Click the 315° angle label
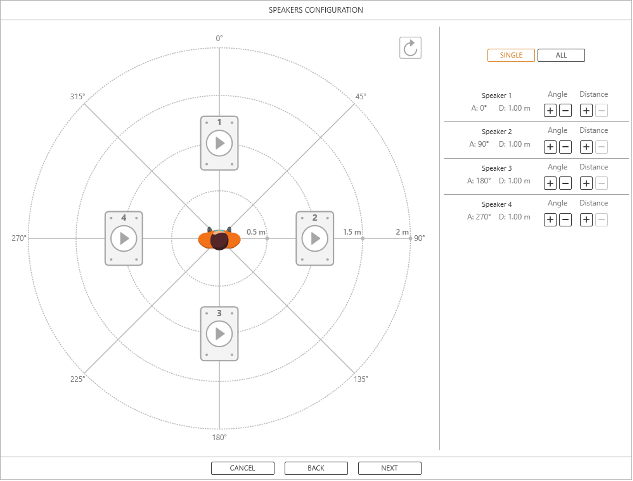 point(78,96)
